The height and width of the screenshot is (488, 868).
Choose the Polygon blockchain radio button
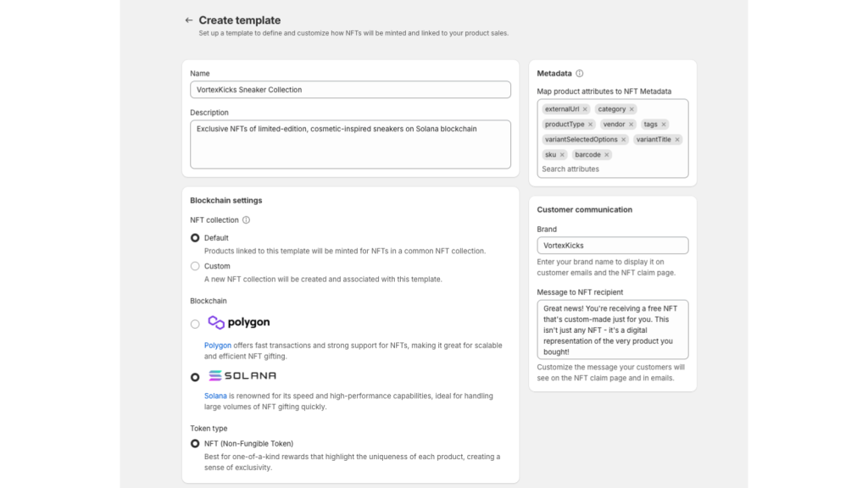click(195, 324)
